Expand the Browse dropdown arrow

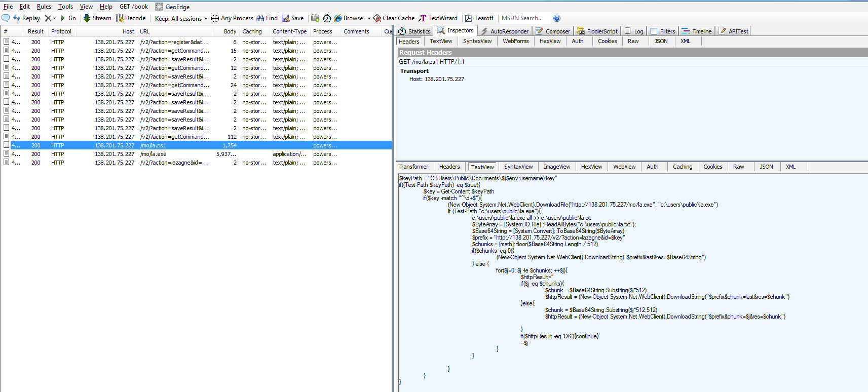[x=369, y=18]
